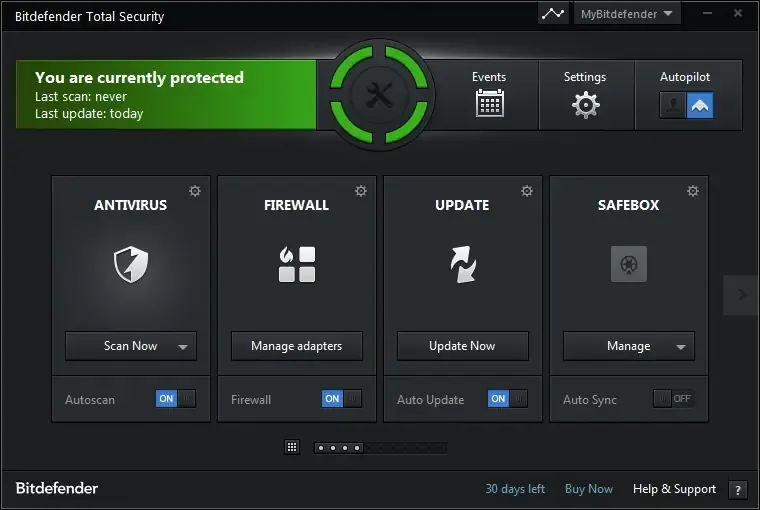Toggle the Autoscan switch off

coord(176,398)
